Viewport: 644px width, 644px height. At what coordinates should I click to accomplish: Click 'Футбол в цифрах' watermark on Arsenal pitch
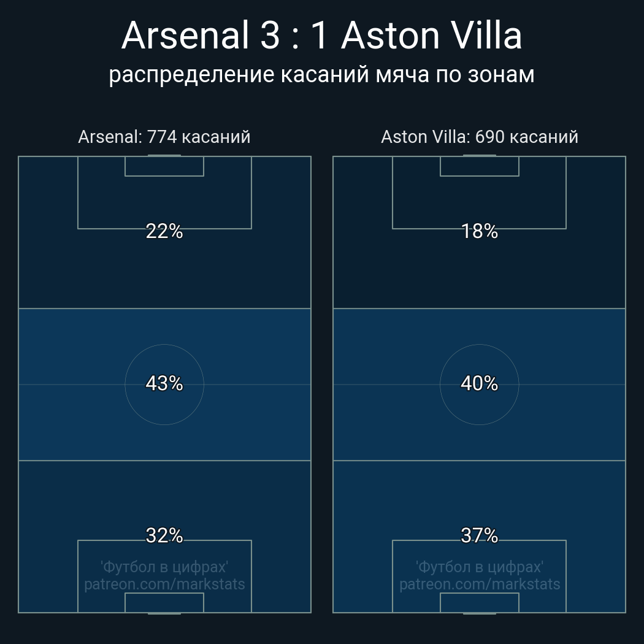164,567
